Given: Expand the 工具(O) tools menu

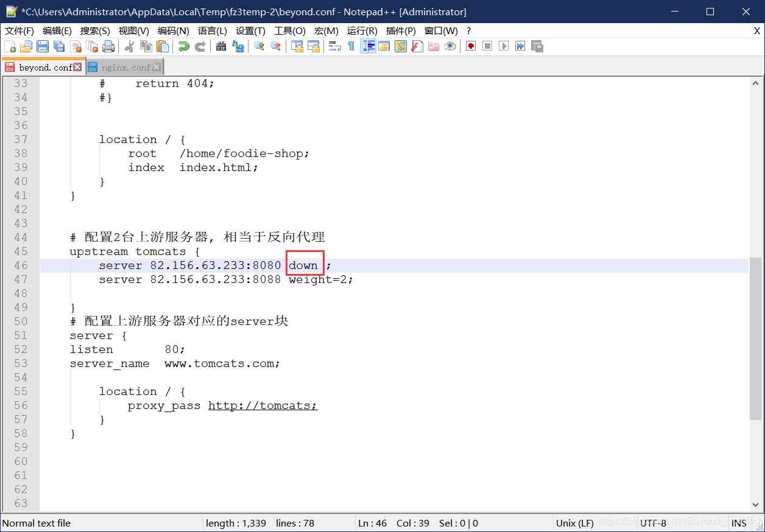Looking at the screenshot, I should pyautogui.click(x=290, y=30).
